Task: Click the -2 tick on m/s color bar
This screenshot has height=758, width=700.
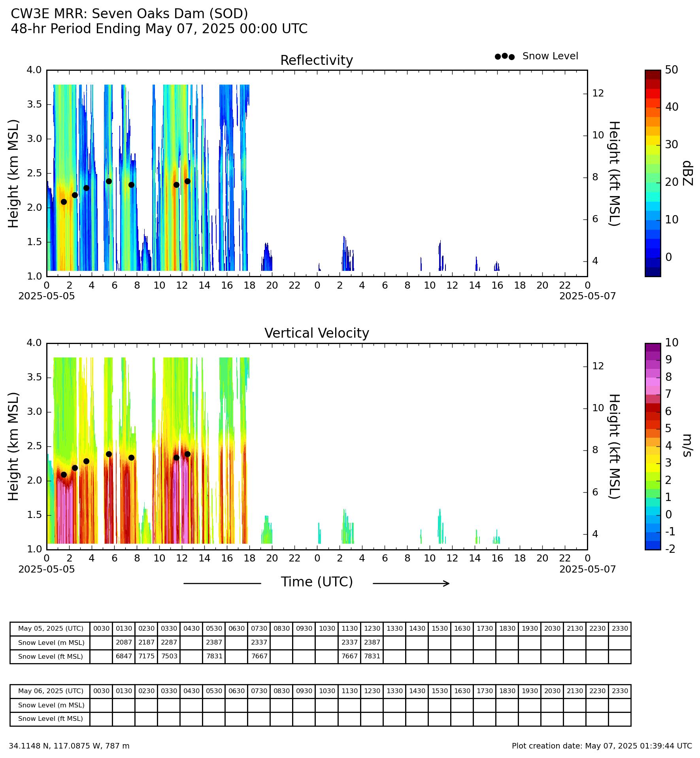Action: (670, 549)
